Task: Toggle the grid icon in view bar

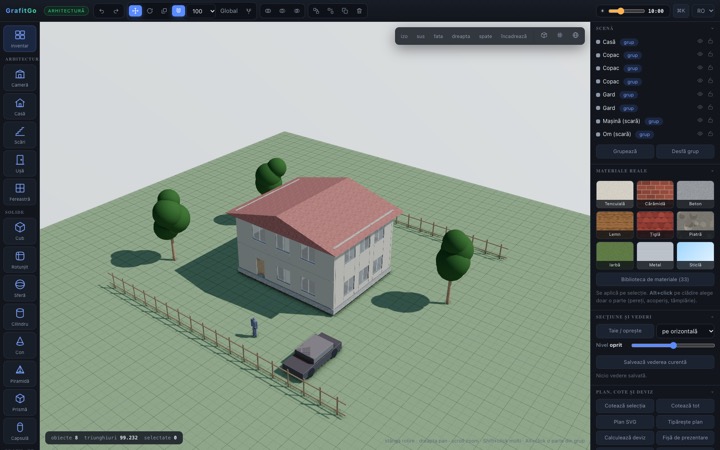Action: click(x=560, y=35)
